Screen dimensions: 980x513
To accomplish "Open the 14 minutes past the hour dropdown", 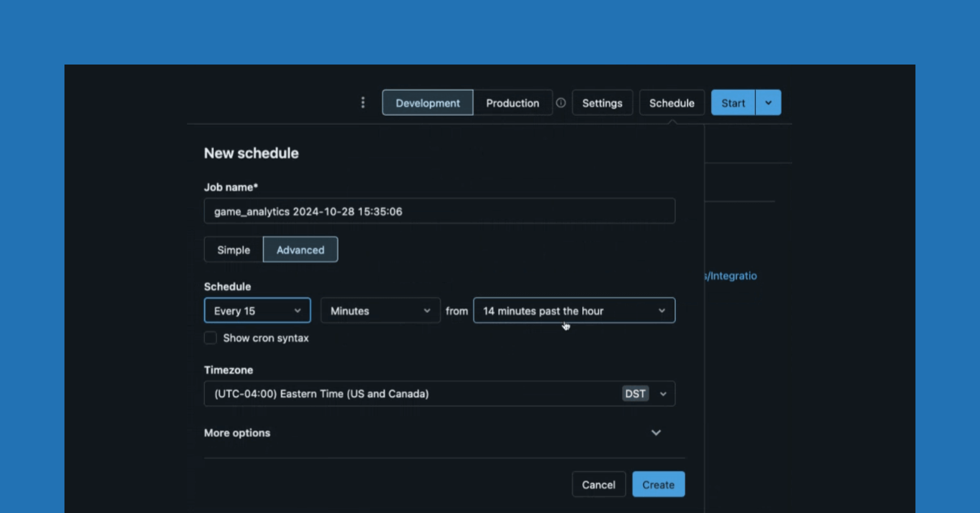I will (x=574, y=311).
